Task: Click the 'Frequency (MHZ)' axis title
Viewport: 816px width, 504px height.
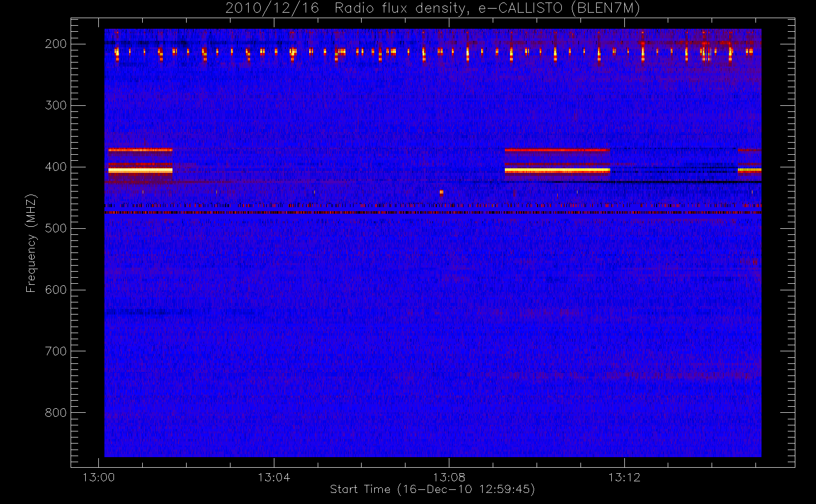Action: [x=31, y=243]
